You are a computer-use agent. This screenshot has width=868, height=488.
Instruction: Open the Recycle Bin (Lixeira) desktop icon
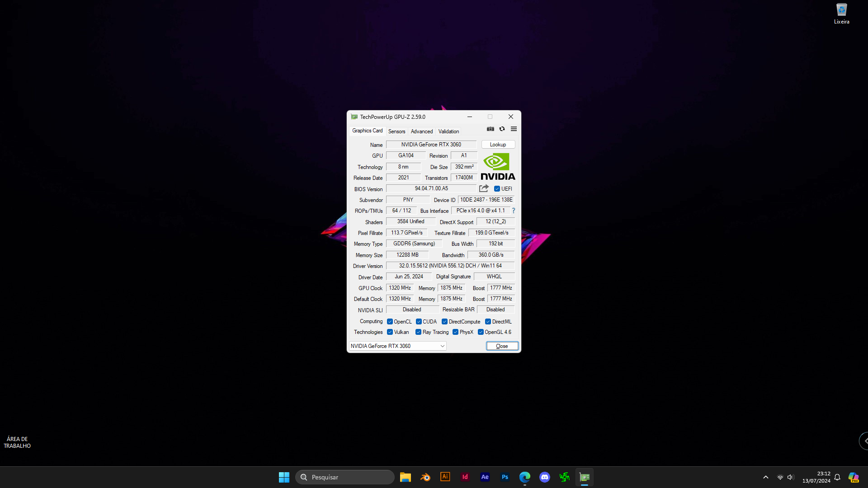pos(841,14)
